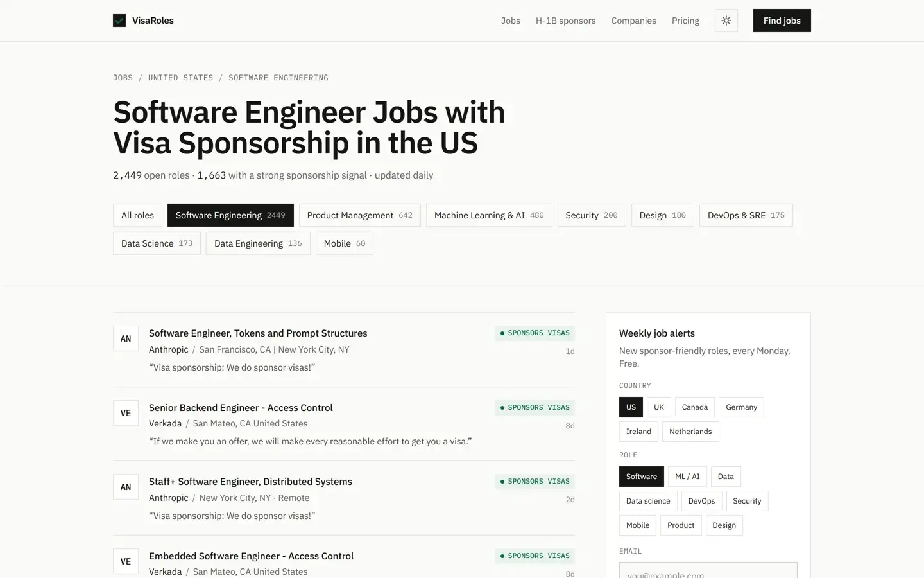924x578 pixels.
Task: Toggle ML / AI role in job alerts
Action: [x=687, y=477]
